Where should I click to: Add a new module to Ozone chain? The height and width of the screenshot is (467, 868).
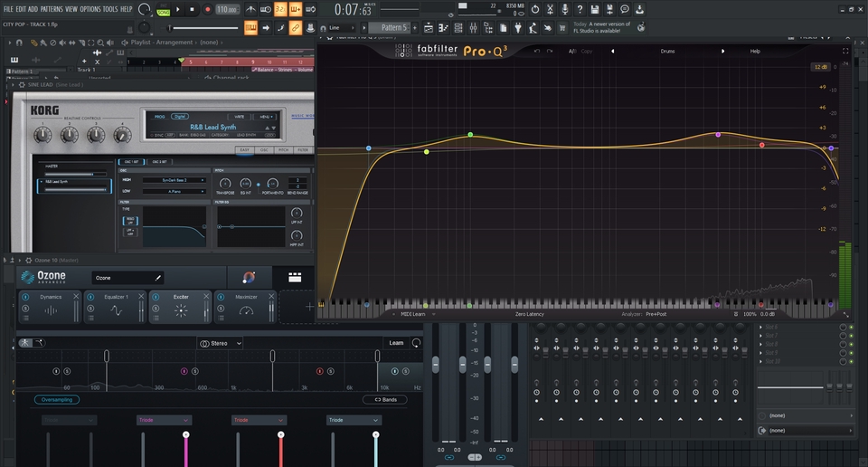pos(309,306)
